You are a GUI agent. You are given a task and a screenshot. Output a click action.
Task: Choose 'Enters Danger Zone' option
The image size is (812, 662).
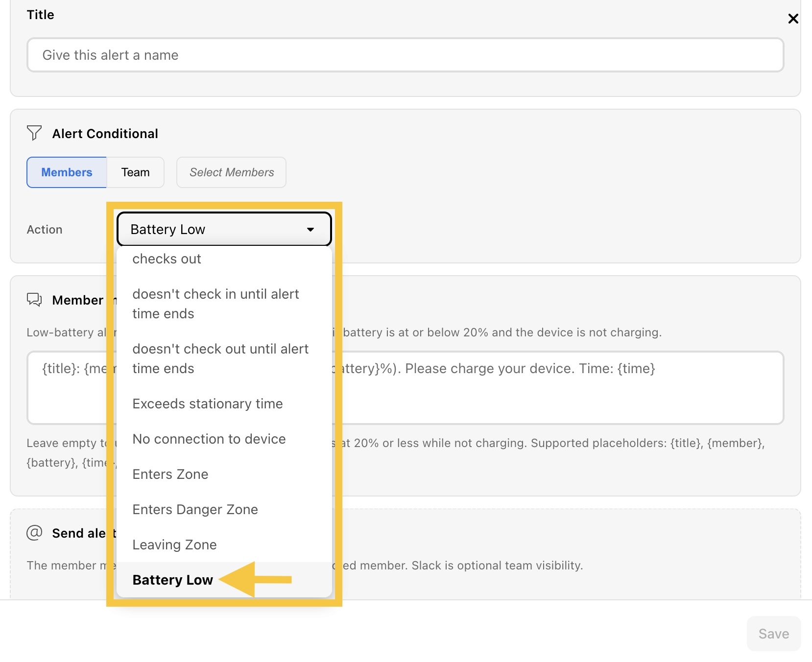224,509
